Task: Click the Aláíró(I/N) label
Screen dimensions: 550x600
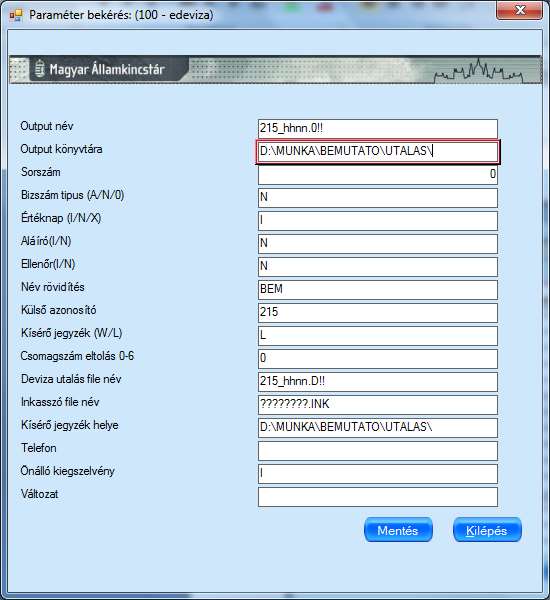Action: pos(46,241)
